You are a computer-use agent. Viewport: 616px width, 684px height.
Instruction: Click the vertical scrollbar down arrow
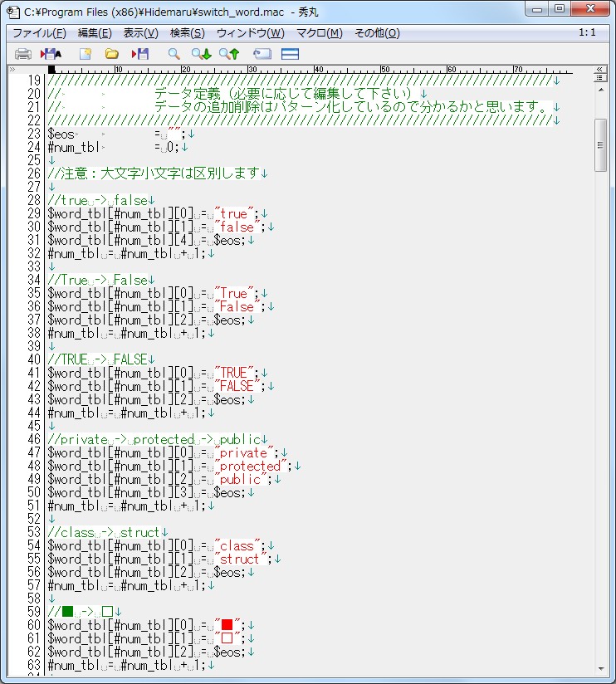[601, 668]
